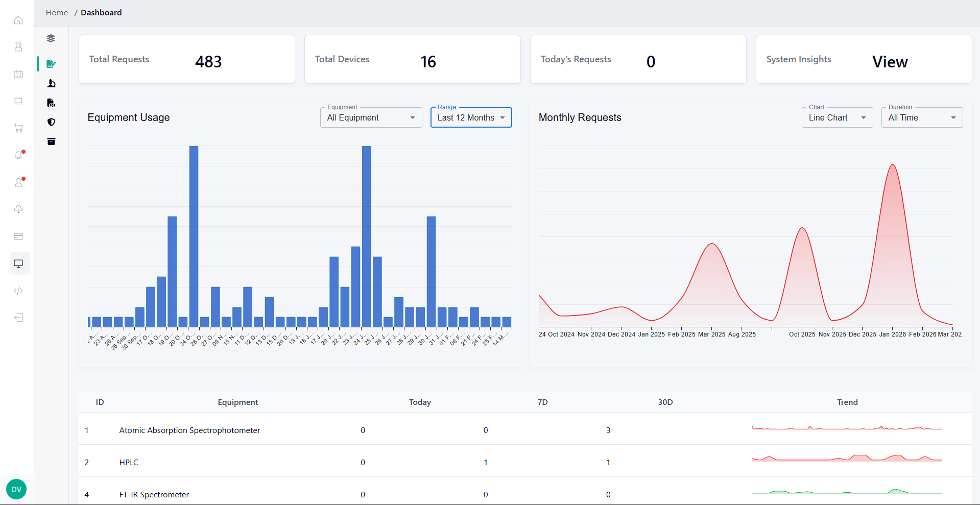This screenshot has height=505, width=980.
Task: Open the PDF file icon
Action: pyautogui.click(x=51, y=103)
